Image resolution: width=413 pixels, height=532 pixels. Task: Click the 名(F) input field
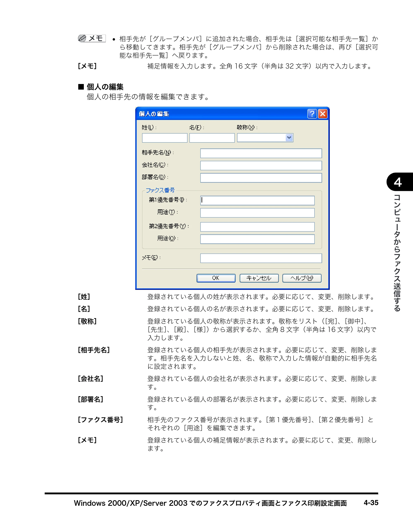click(x=212, y=138)
